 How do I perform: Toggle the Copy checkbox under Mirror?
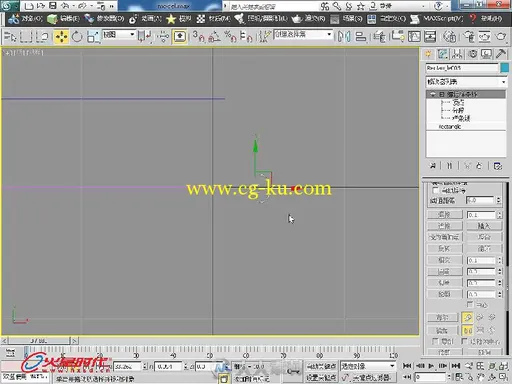coord(435,341)
